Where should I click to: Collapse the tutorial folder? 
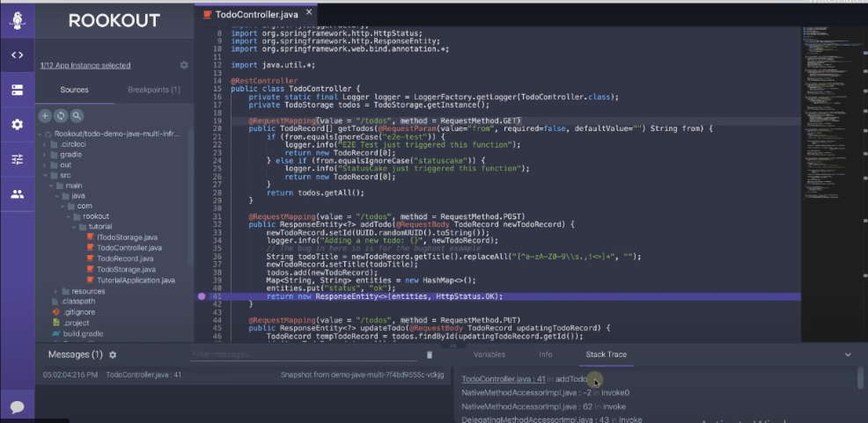[x=74, y=227]
